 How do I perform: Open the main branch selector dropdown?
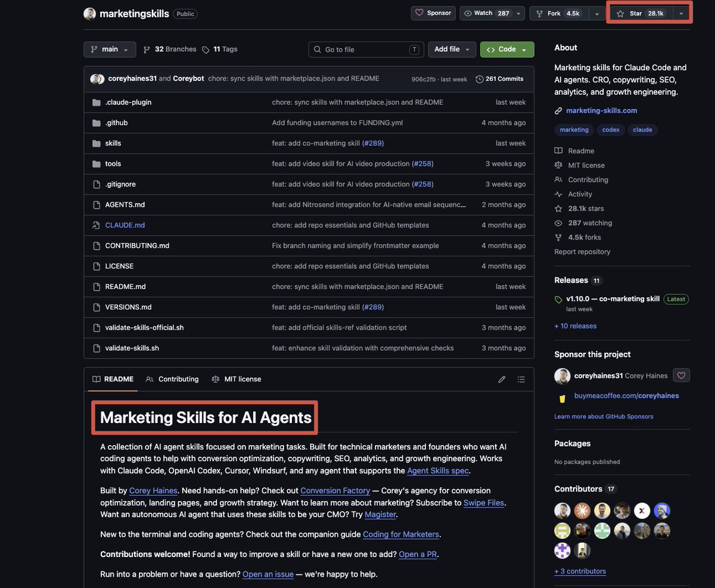[x=110, y=49]
